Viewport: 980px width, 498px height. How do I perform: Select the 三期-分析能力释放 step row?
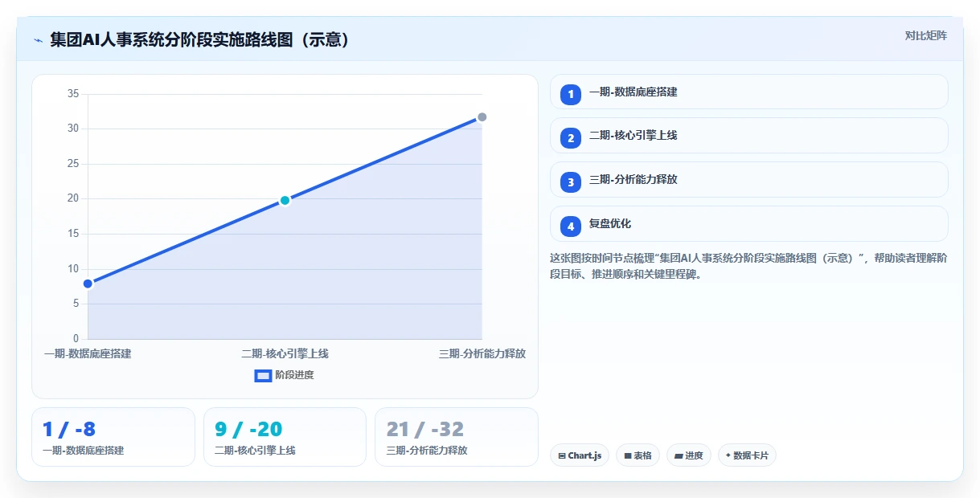748,180
